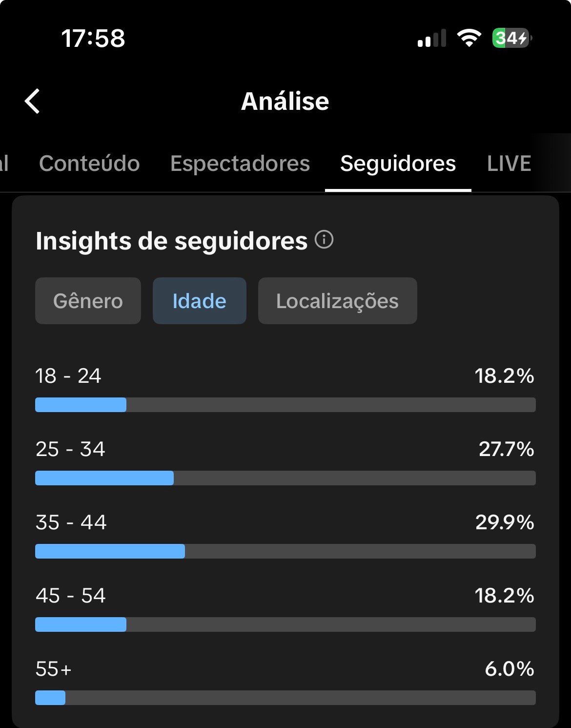571x728 pixels.
Task: Tap the 55+ age progress bar
Action: (x=285, y=698)
